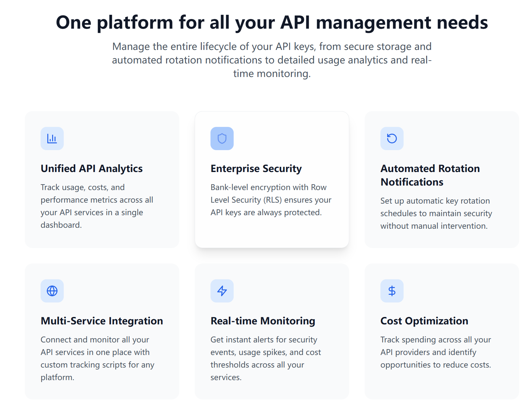Click the main heading 'One platform for all'
The height and width of the screenshot is (412, 532).
[x=272, y=23]
